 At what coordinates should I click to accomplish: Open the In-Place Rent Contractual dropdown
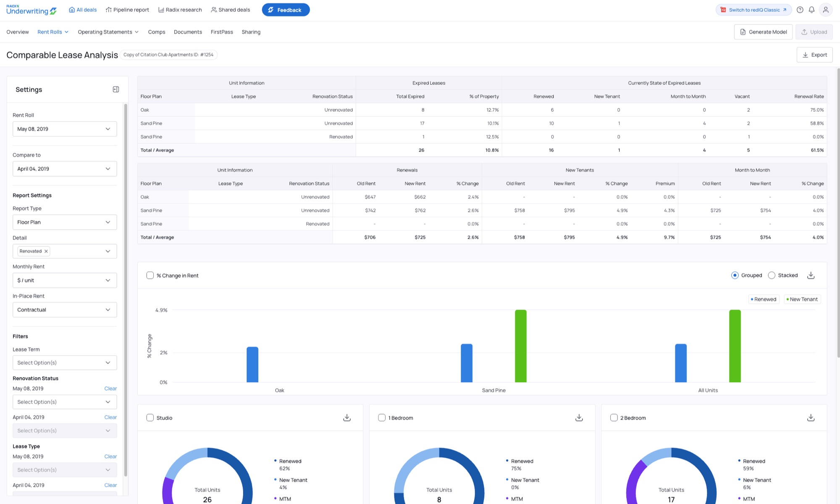65,310
